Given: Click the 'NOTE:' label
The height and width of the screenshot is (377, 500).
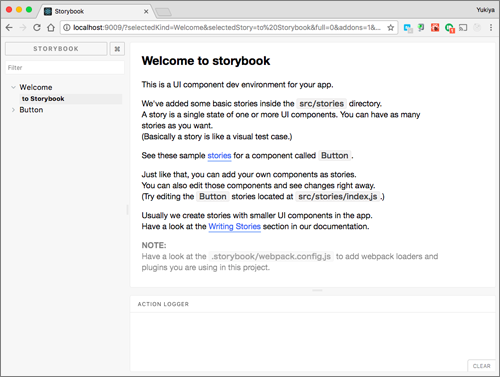Looking at the screenshot, I should 154,246.
